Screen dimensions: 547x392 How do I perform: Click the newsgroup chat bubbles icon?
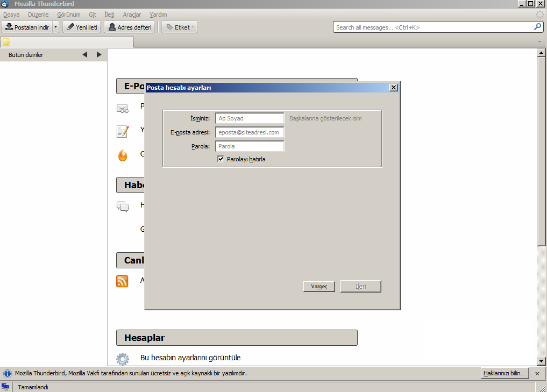pos(123,206)
